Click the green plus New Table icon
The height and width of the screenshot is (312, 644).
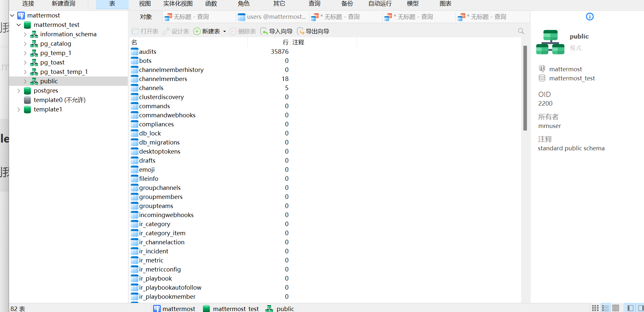[x=197, y=31]
